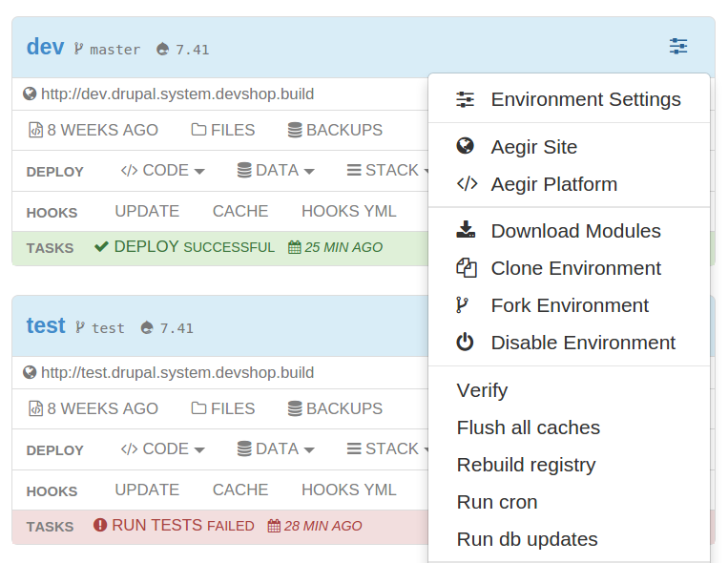The image size is (728, 563).
Task: Click the folder icon next to test FILES
Action: (198, 408)
